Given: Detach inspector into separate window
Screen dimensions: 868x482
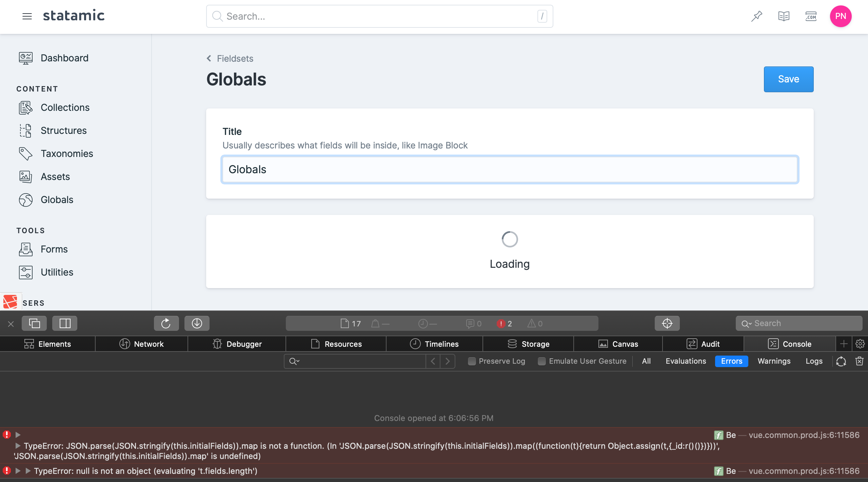Looking at the screenshot, I should tap(34, 323).
